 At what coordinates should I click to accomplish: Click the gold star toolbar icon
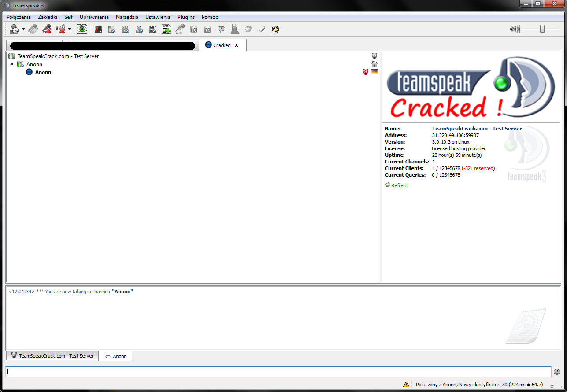276,29
